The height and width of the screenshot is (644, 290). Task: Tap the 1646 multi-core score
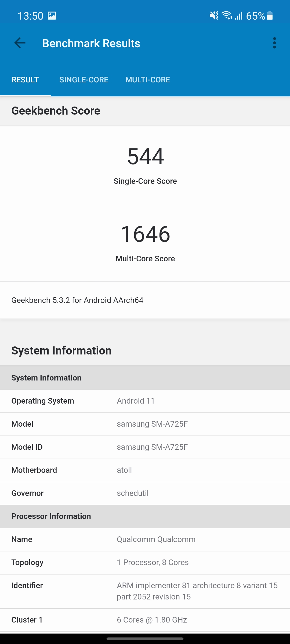point(145,234)
